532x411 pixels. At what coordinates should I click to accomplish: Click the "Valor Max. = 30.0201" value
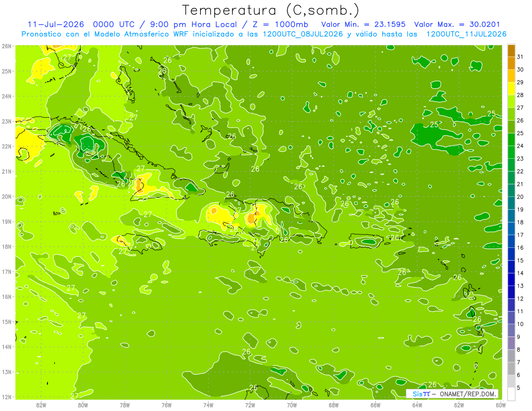[457, 24]
